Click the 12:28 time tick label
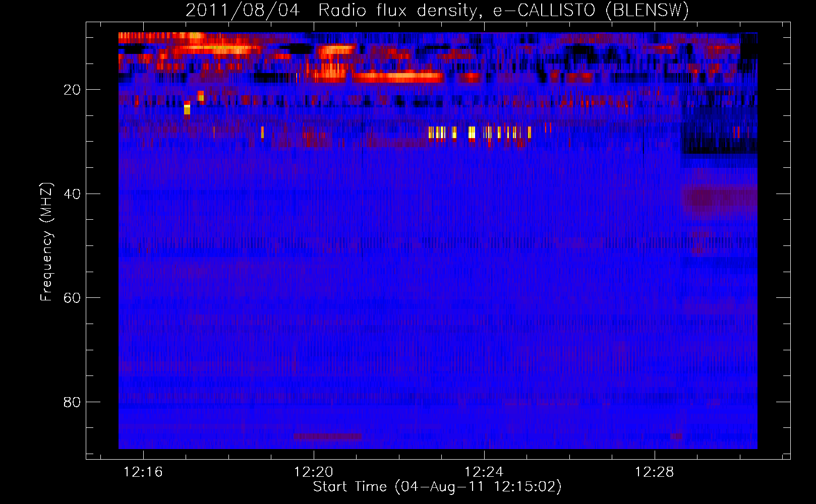The height and width of the screenshot is (504, 816). tap(654, 472)
